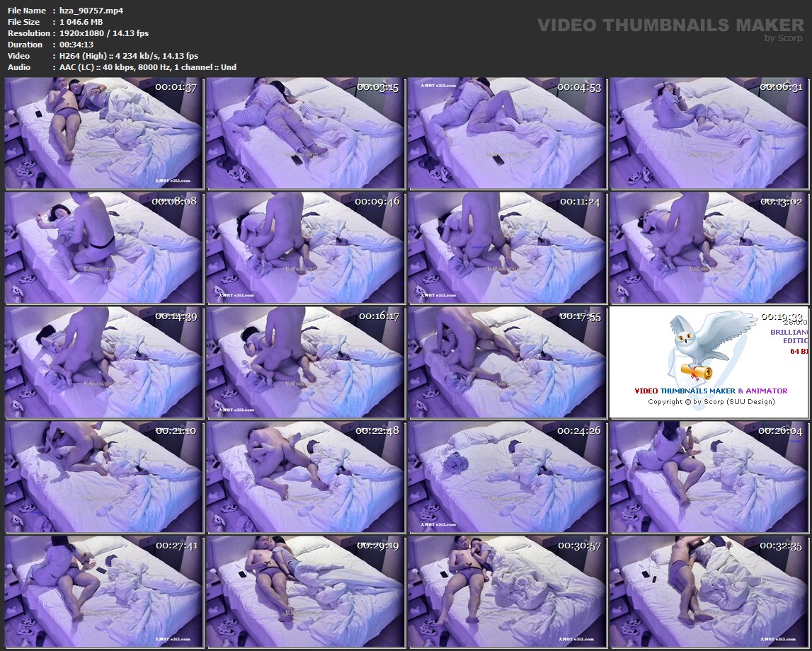
Task: Open the thumbnail stamped 00:24:26
Action: click(x=507, y=477)
